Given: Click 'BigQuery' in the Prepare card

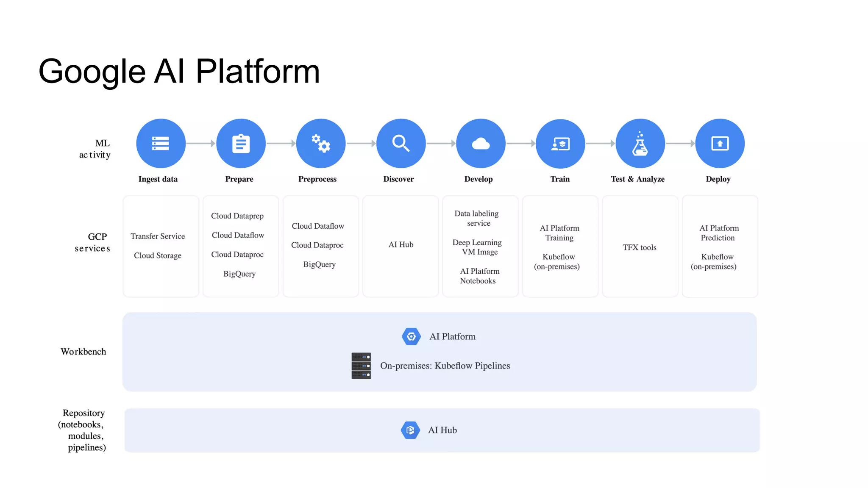Looking at the screenshot, I should point(239,274).
